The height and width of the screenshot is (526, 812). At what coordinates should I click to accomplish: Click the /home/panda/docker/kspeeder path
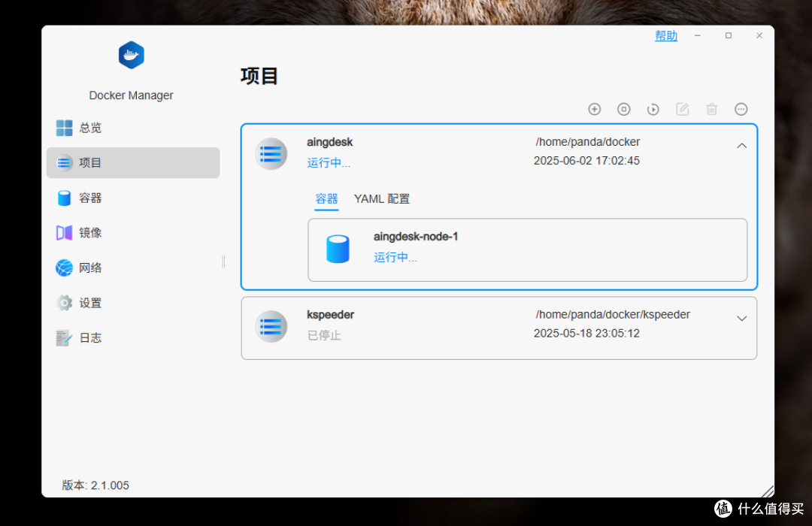613,315
